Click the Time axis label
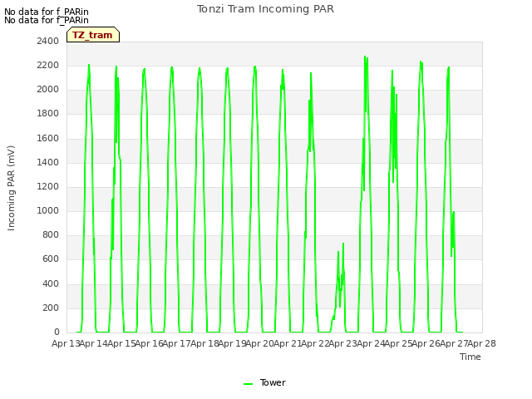The height and width of the screenshot is (399, 532). (470, 357)
